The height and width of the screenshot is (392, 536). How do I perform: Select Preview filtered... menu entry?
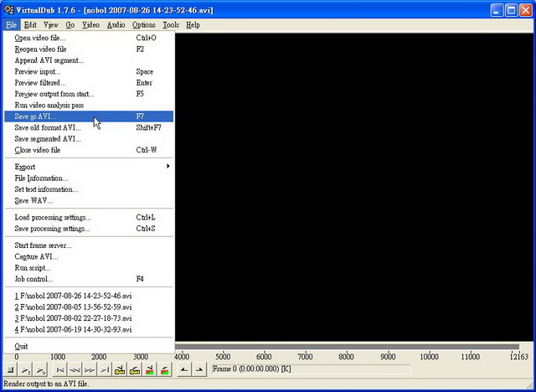click(89, 83)
